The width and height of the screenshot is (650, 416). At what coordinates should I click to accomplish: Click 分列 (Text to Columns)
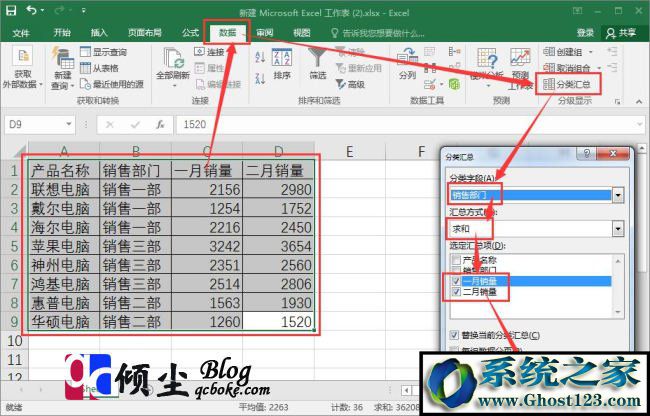[x=407, y=63]
